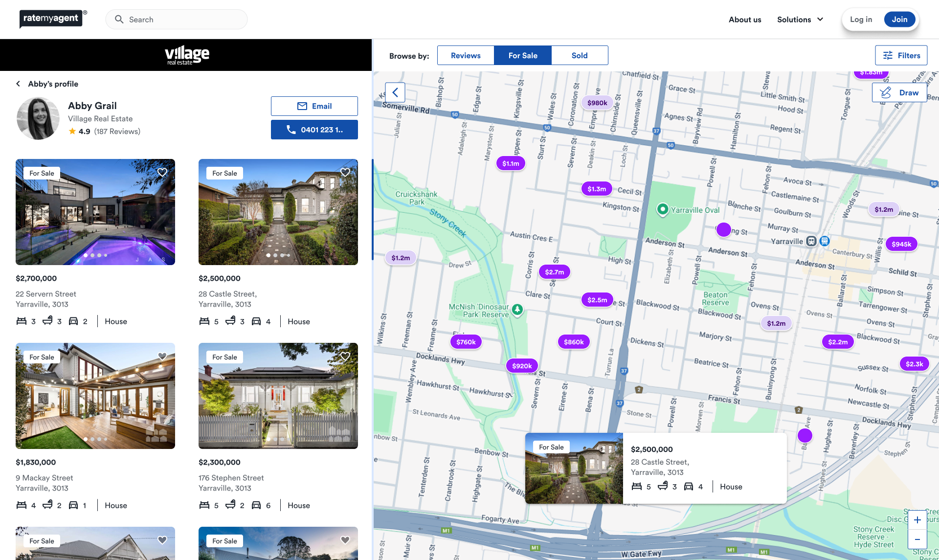Zoom in on the map
Viewport: 939px width, 560px height.
click(917, 520)
